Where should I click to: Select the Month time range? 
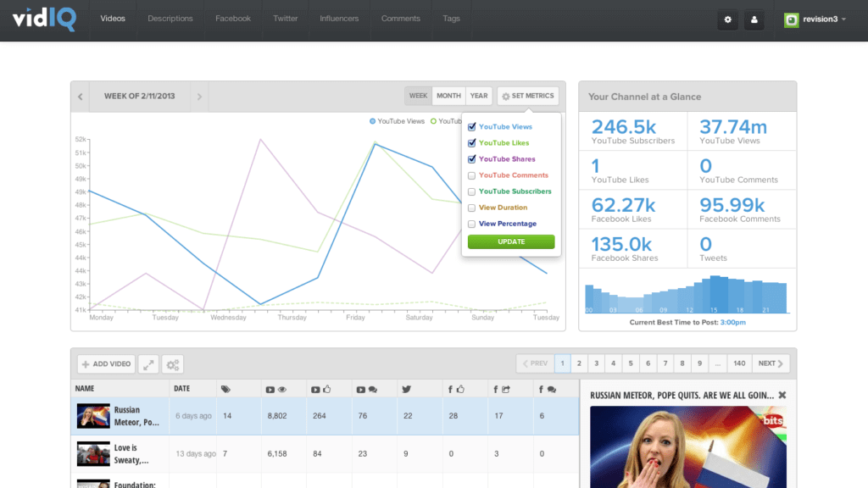[448, 96]
